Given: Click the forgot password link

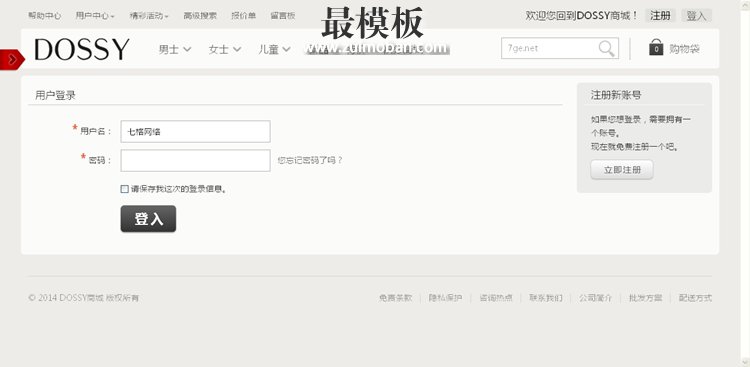Looking at the screenshot, I should (x=310, y=160).
